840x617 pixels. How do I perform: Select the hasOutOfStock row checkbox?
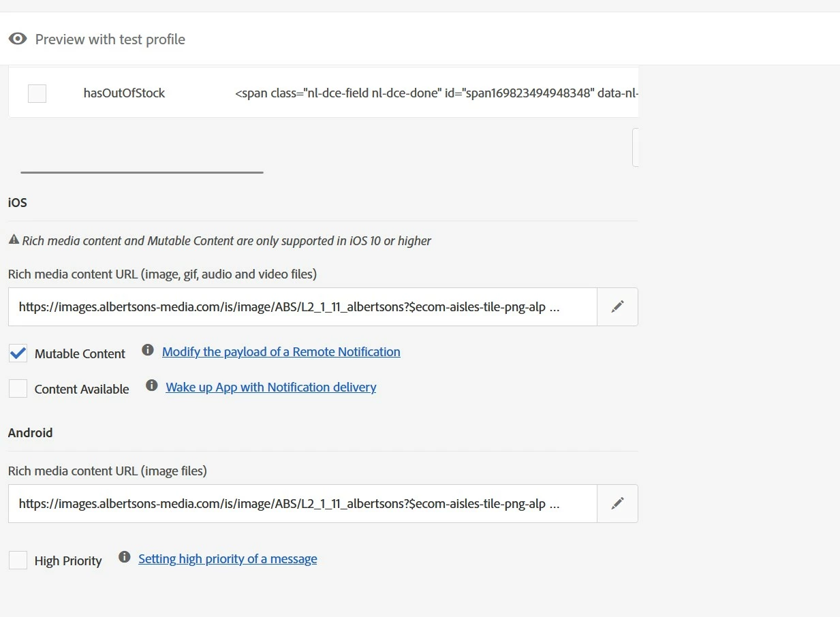point(37,93)
